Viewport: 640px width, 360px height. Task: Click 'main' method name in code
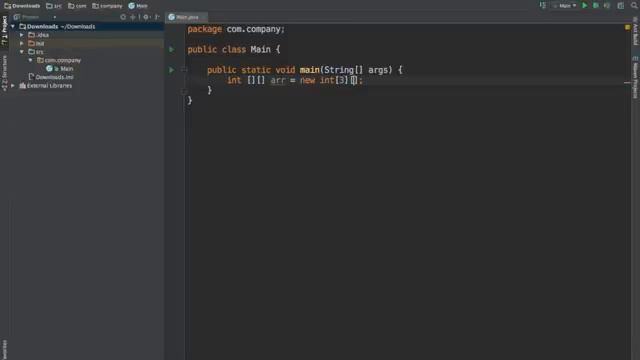pos(309,70)
